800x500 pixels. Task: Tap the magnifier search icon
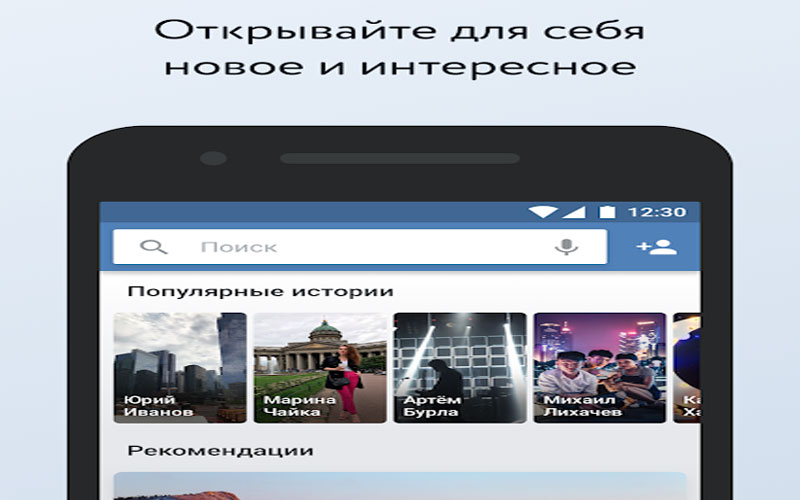point(154,247)
